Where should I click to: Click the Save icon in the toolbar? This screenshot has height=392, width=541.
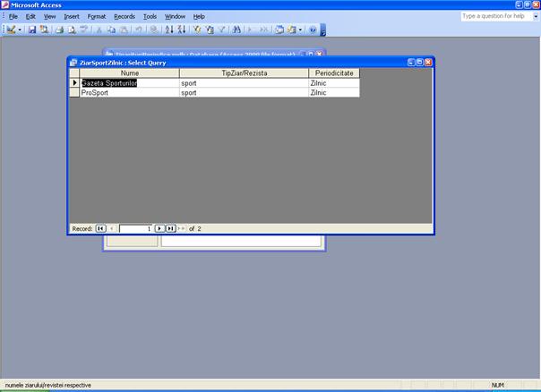(x=32, y=30)
